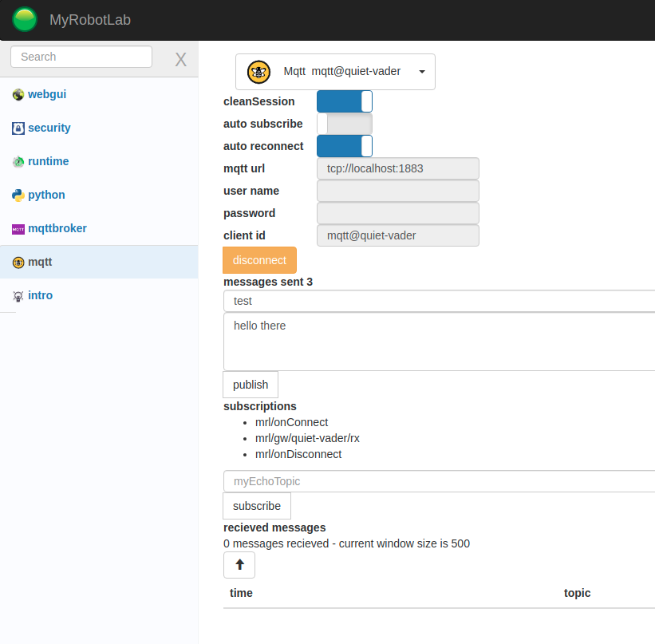Click the mrl/gw/quiet-vader/rx subscription entry

coord(307,438)
